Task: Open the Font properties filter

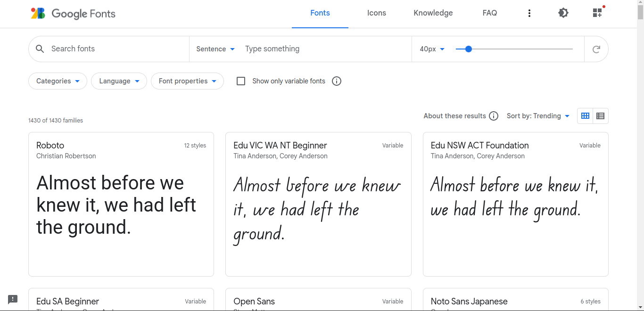Action: (x=187, y=81)
